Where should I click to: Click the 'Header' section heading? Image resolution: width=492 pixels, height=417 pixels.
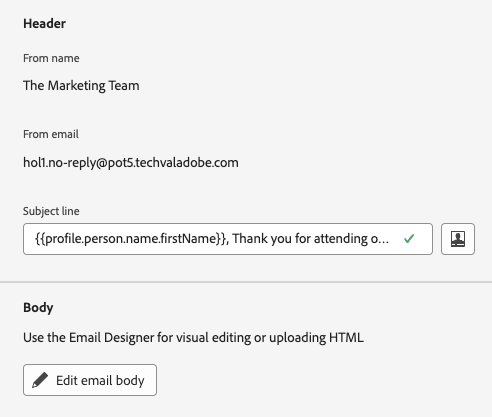pyautogui.click(x=45, y=24)
